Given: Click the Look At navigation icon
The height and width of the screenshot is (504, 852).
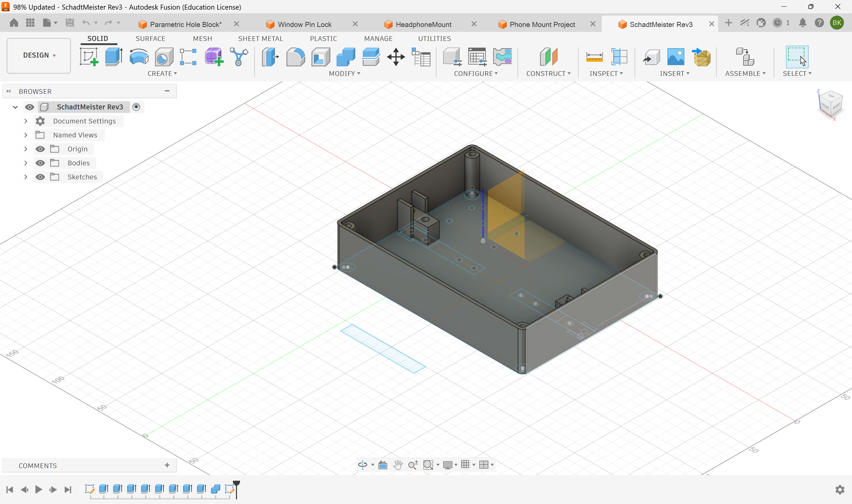Looking at the screenshot, I should tap(383, 465).
